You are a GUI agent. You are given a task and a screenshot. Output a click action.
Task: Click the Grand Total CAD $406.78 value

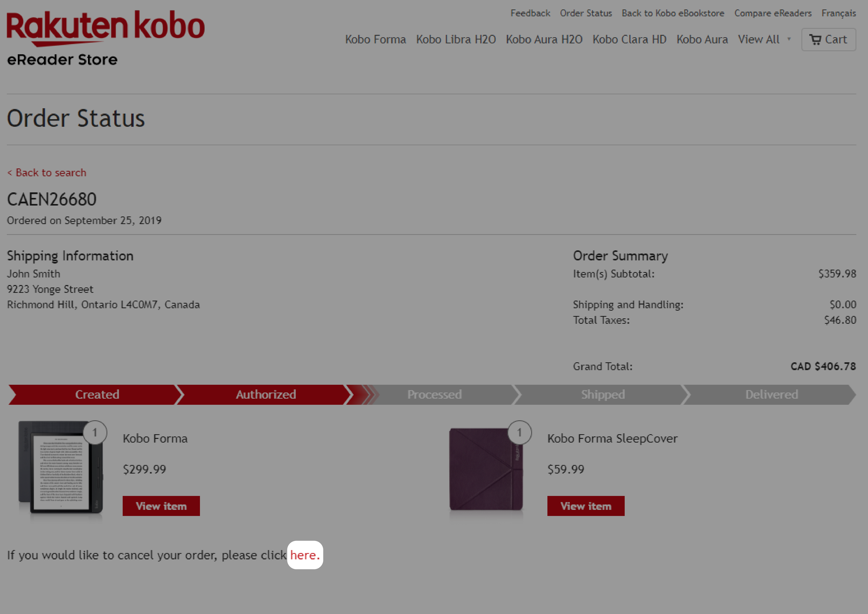[x=823, y=366]
